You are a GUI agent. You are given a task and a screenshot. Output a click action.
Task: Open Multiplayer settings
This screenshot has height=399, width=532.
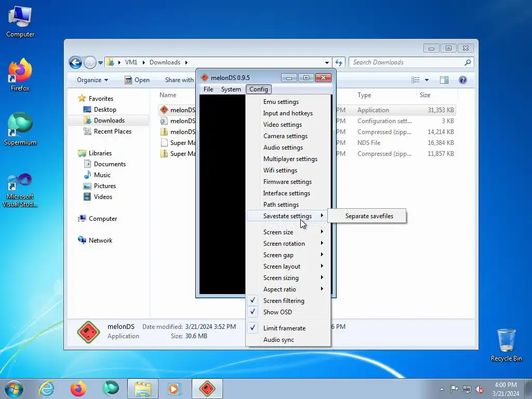(288, 159)
